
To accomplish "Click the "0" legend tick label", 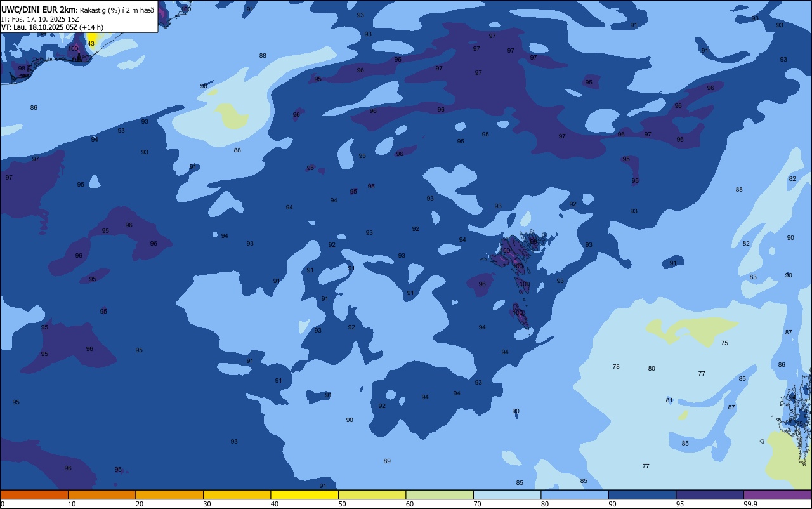I will click(3, 504).
